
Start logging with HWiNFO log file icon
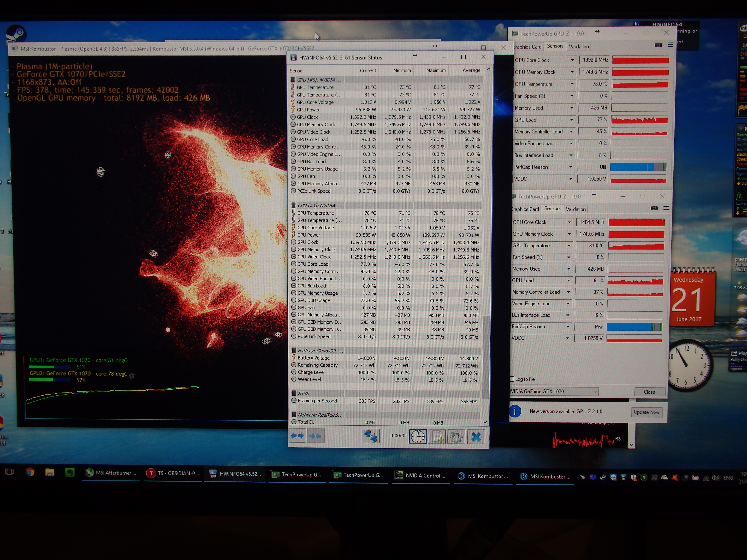tap(437, 437)
